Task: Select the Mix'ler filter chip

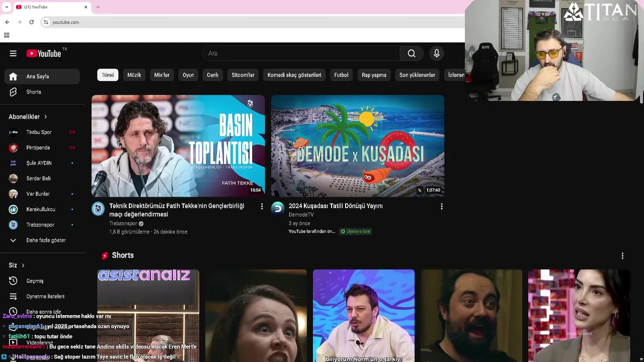Action: pos(162,75)
